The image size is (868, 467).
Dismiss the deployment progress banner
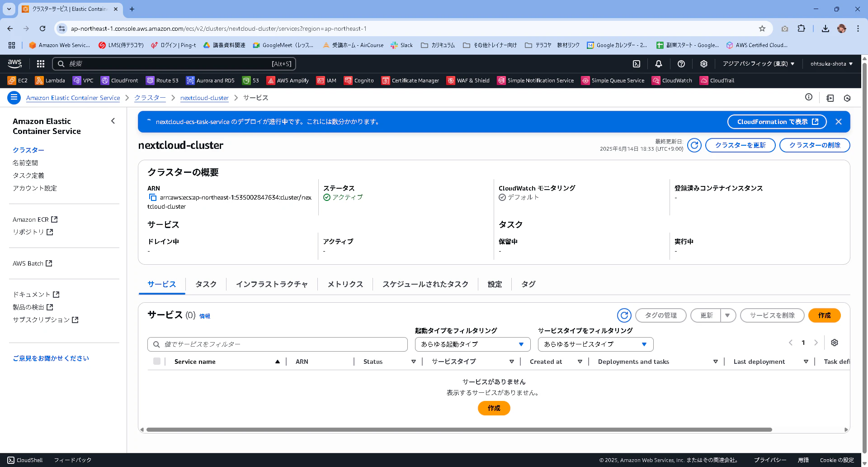[x=839, y=122]
